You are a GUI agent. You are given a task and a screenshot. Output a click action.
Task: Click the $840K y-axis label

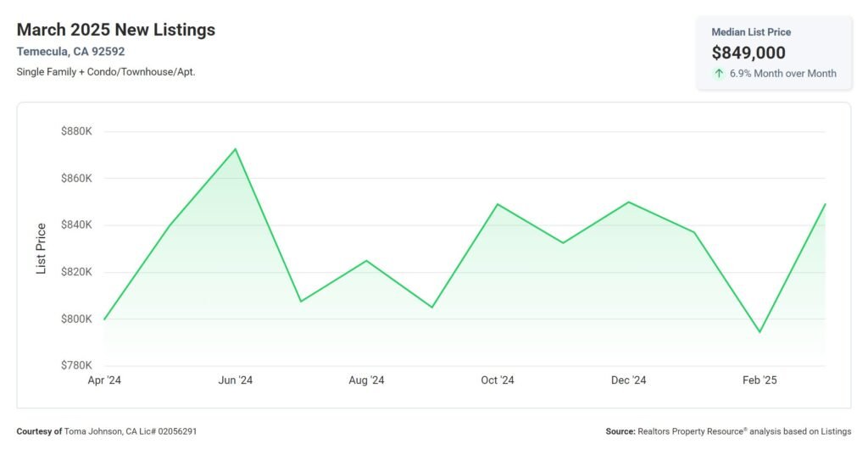pos(76,225)
